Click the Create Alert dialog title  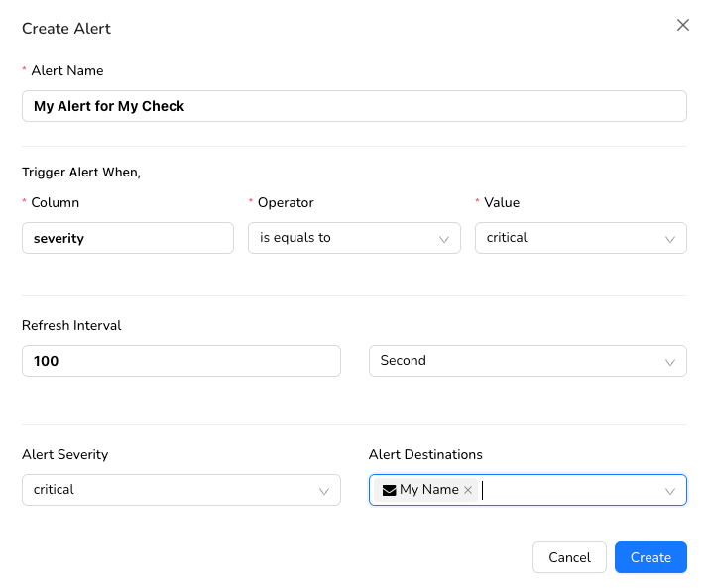point(66,29)
